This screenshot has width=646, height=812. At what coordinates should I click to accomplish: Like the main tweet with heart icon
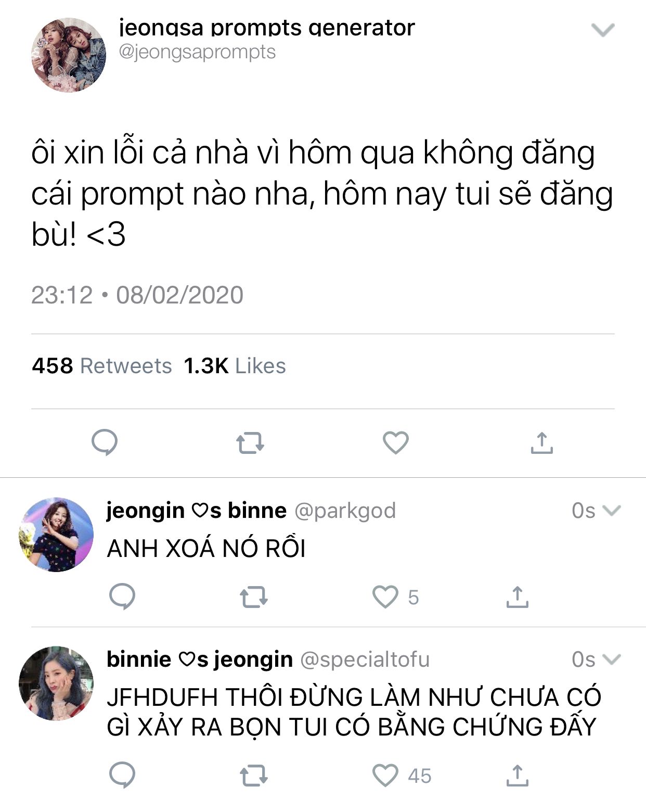coord(396,443)
